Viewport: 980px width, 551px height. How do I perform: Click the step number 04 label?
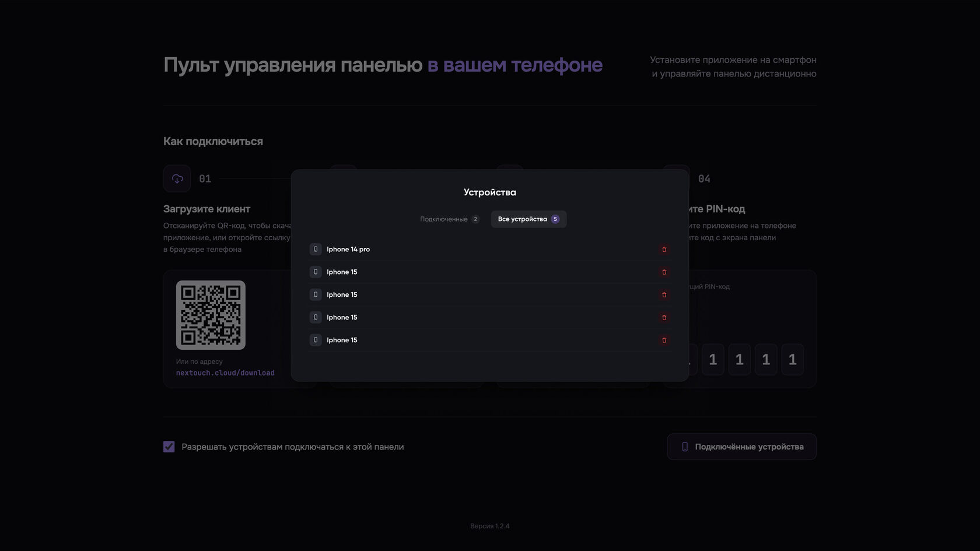(704, 179)
